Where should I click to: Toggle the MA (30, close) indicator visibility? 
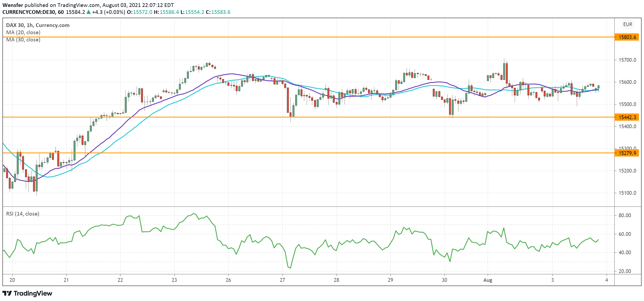pyautogui.click(x=23, y=40)
